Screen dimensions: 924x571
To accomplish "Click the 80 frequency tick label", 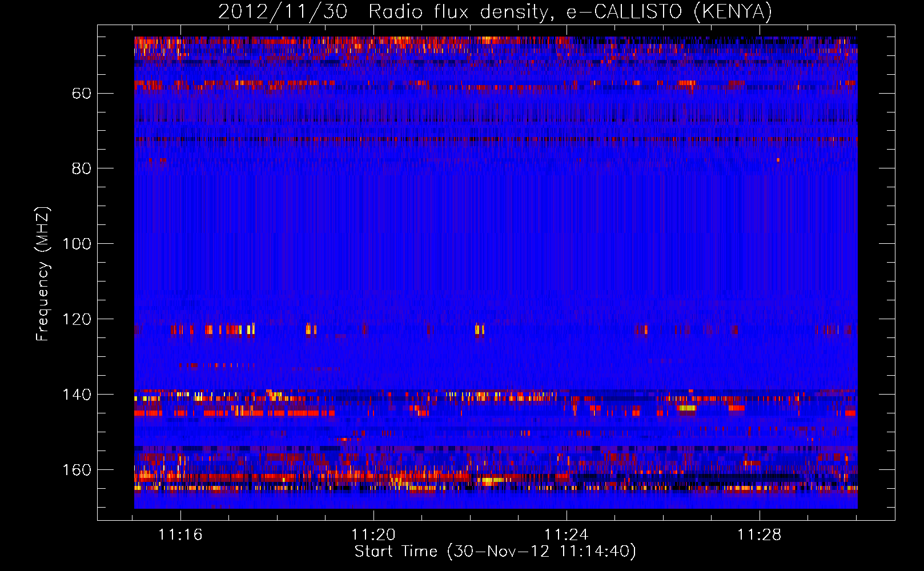I will coord(82,168).
